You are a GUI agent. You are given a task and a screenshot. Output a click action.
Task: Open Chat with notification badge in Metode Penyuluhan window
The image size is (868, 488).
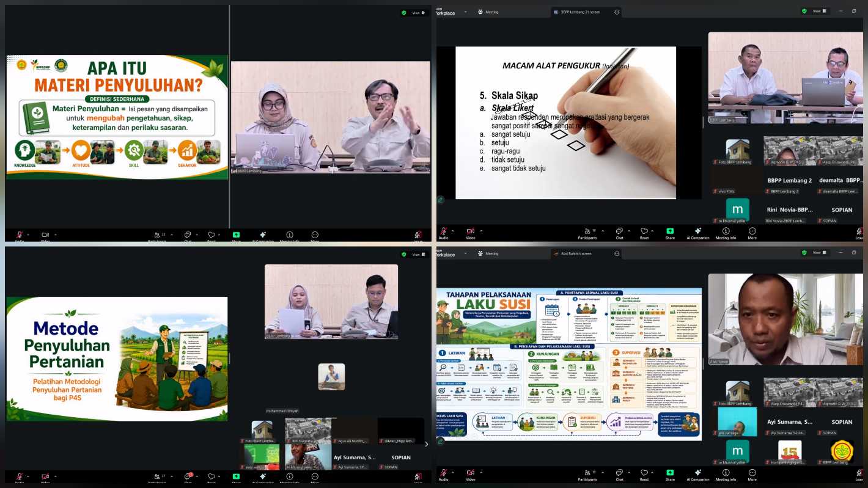coord(189,476)
